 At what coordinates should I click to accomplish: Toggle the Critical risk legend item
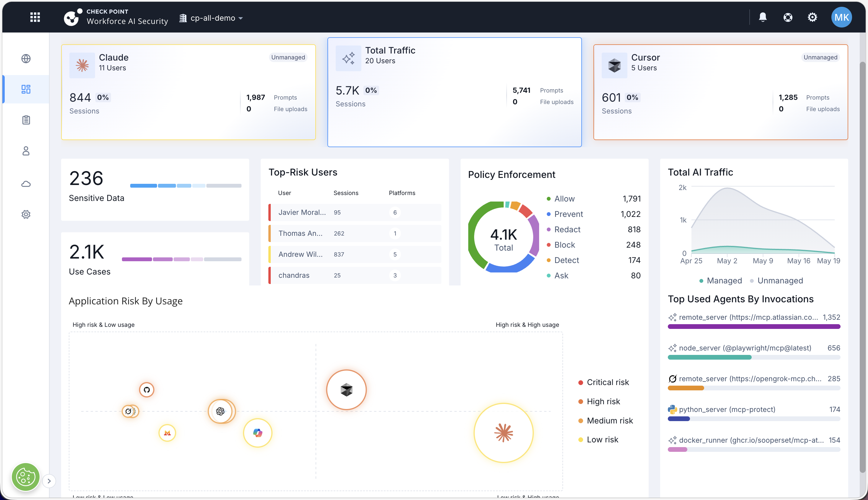click(x=604, y=383)
